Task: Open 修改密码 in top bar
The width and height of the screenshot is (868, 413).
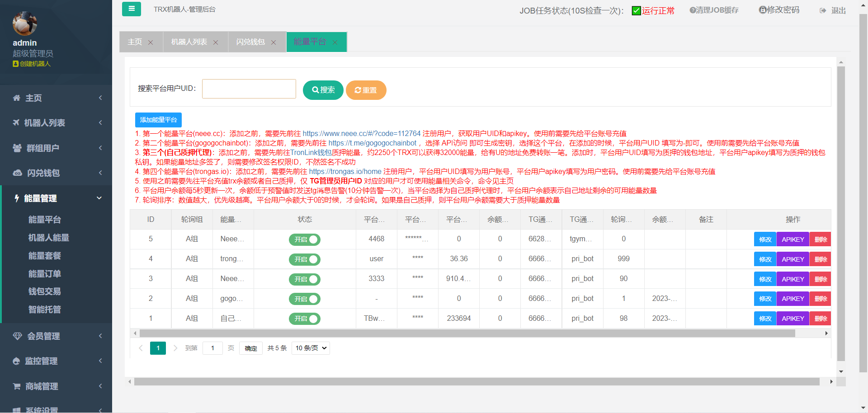Action: click(779, 10)
